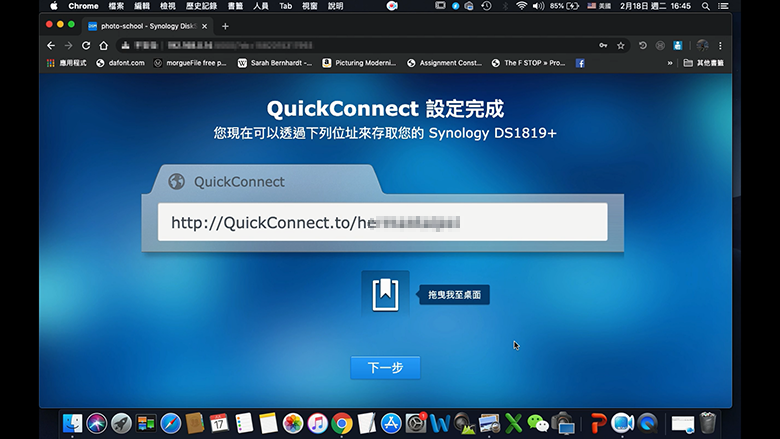Open Chrome three-dot menu
This screenshot has width=780, height=439.
click(x=720, y=46)
